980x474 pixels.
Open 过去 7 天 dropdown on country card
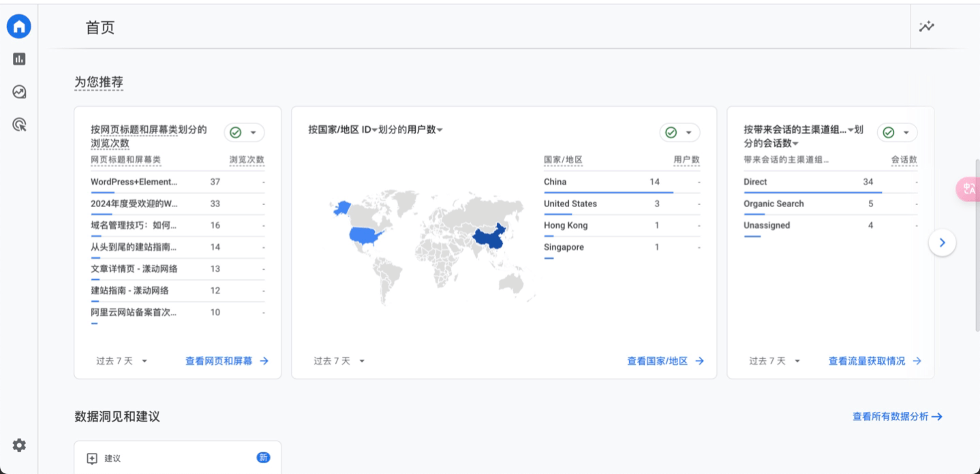(x=339, y=361)
